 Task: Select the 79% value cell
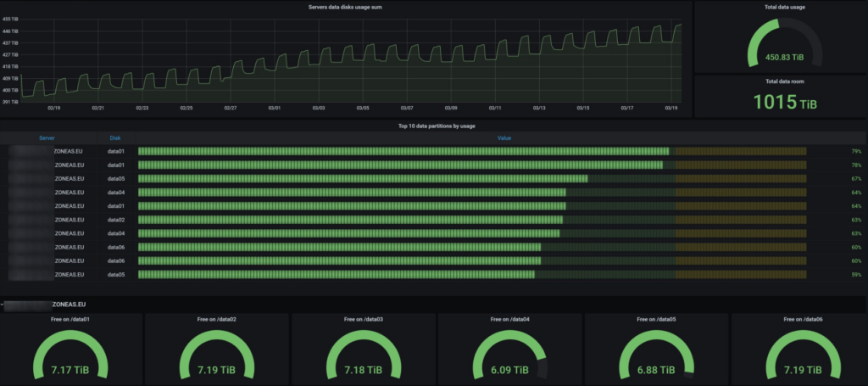(856, 151)
